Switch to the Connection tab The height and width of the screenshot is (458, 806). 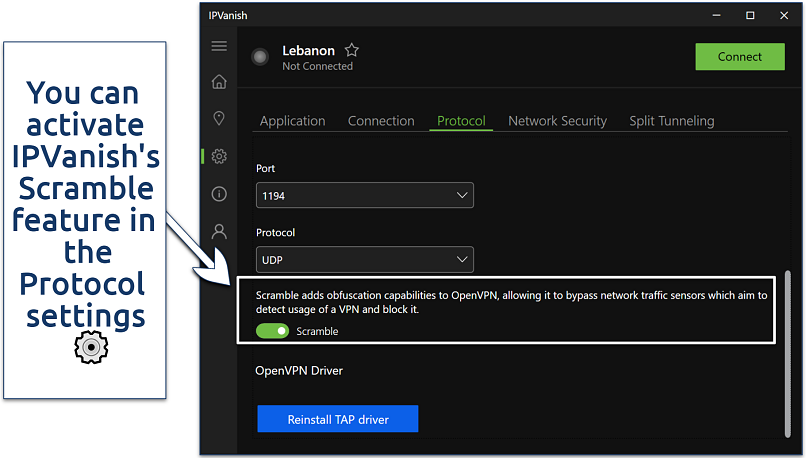coord(381,121)
